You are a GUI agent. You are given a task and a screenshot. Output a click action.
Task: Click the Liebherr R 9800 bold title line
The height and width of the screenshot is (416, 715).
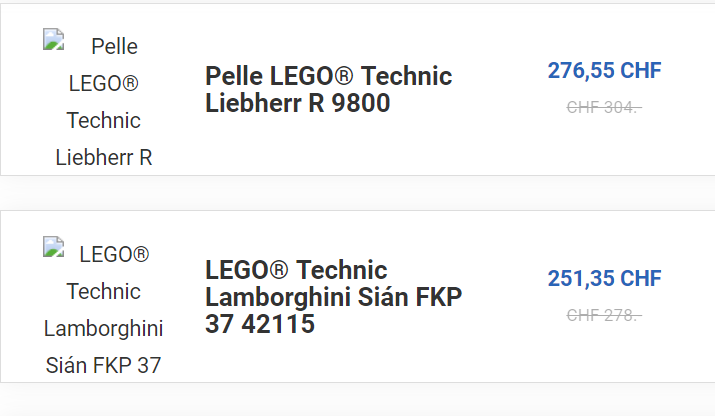pyautogui.click(x=298, y=103)
